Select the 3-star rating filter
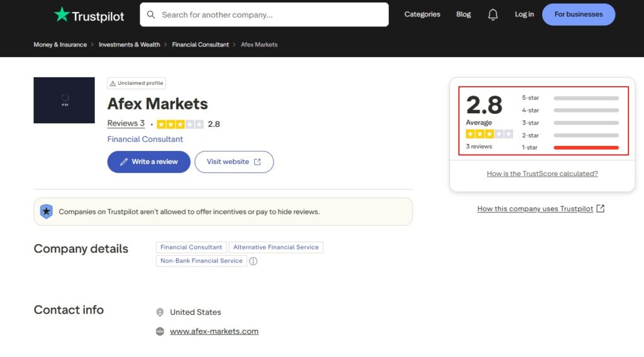Screen dimensions: 644x357 click(x=586, y=123)
